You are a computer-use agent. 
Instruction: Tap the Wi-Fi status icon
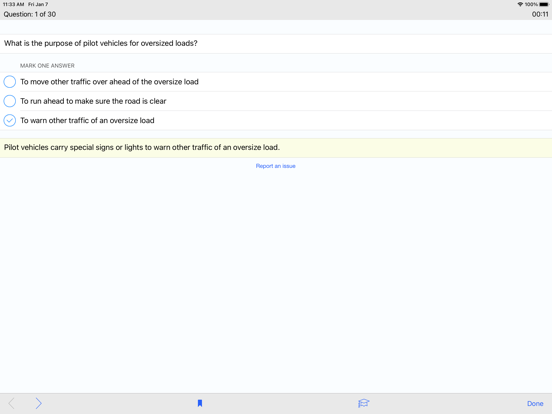(520, 4)
